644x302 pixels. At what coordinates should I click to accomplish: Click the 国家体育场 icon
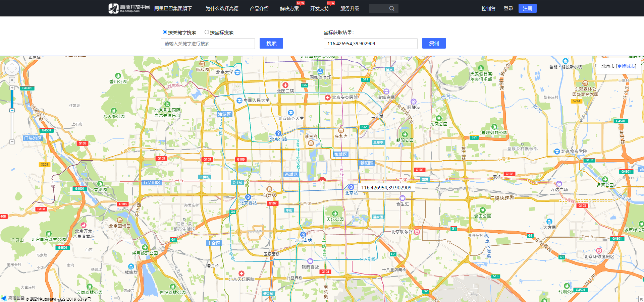[320, 71]
